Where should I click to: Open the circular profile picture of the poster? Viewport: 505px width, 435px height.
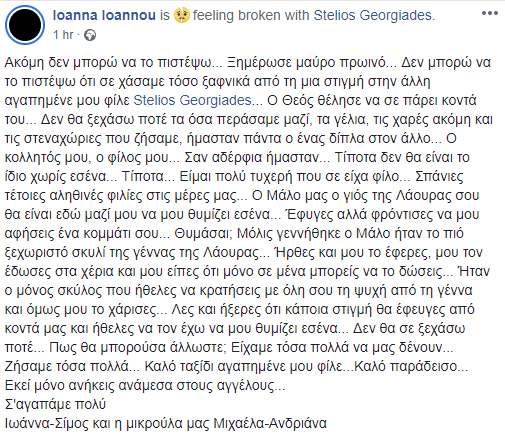(x=25, y=25)
